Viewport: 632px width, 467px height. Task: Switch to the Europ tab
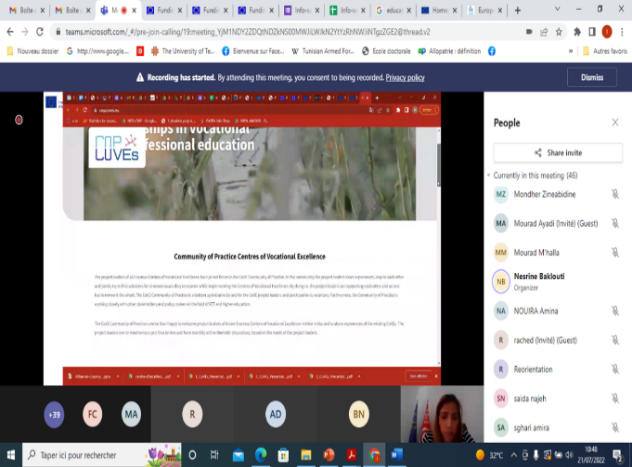pyautogui.click(x=484, y=10)
